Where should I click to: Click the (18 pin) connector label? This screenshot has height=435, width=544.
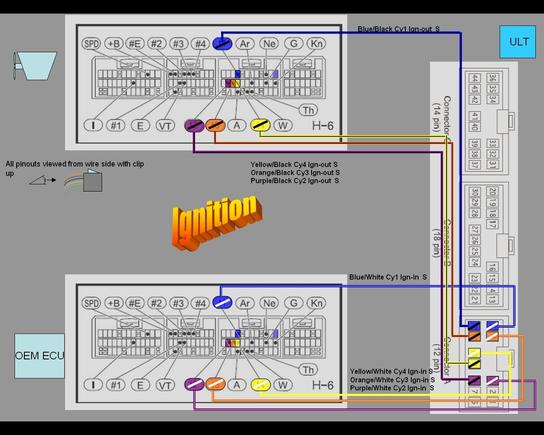point(436,242)
